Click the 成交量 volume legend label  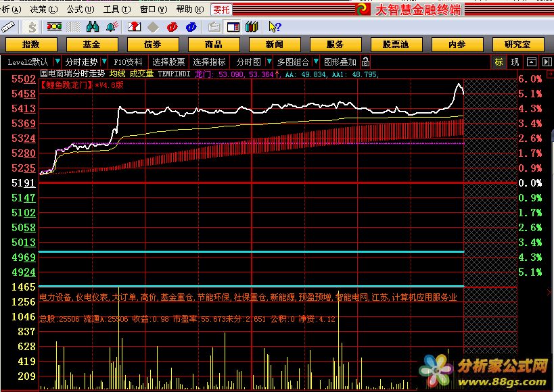pos(141,74)
